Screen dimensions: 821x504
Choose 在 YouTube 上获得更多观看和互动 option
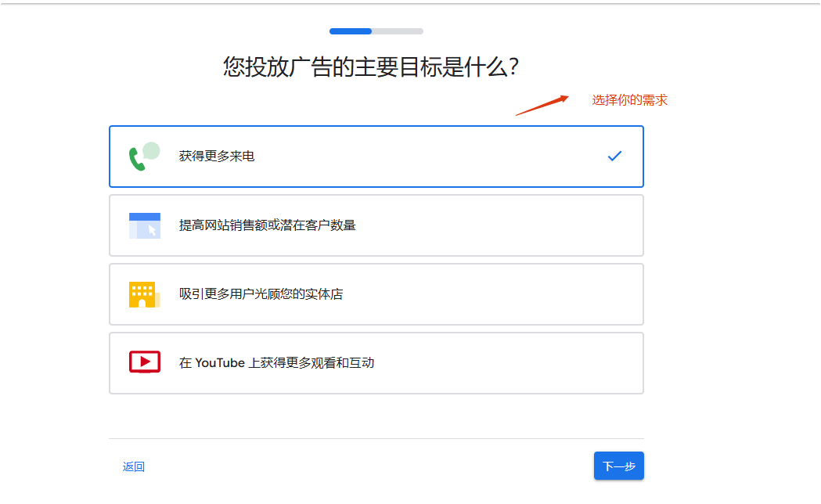(x=376, y=362)
